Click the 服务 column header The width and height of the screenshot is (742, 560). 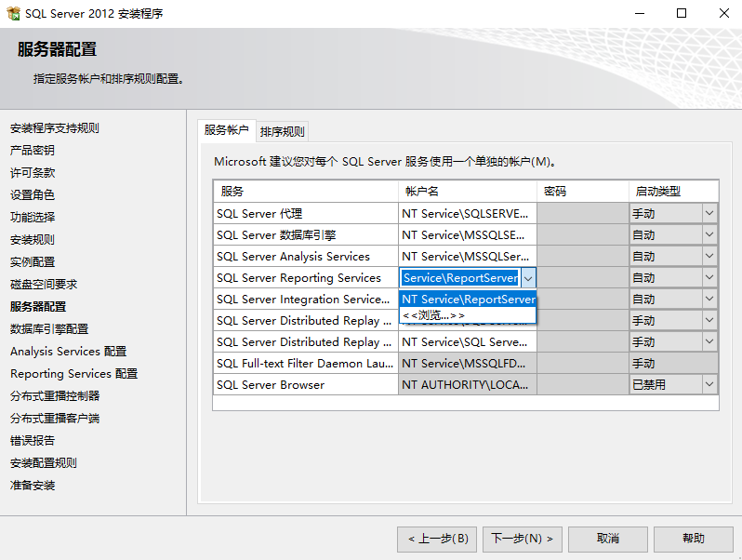[x=306, y=192]
